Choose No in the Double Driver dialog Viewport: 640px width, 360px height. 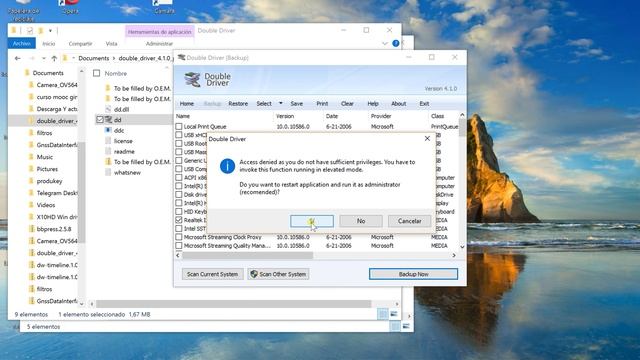(x=361, y=221)
